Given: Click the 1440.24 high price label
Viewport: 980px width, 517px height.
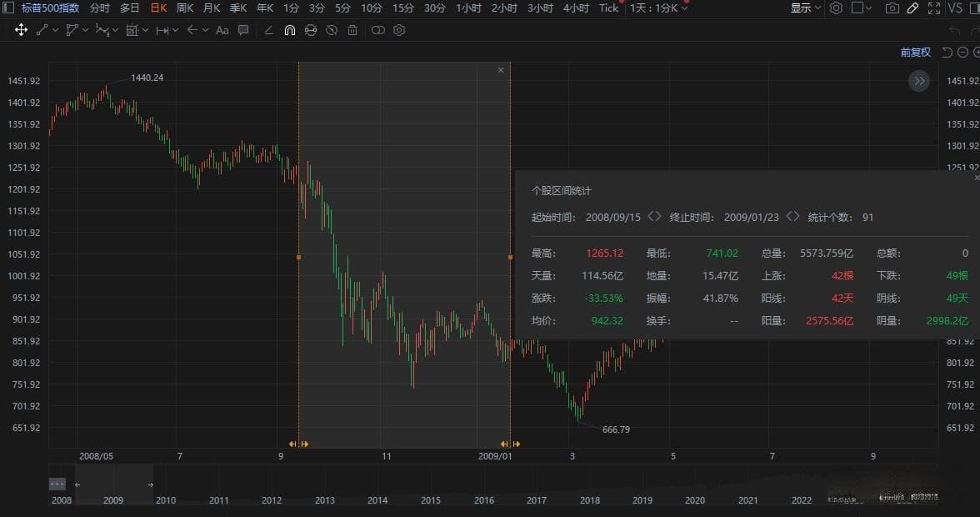Looking at the screenshot, I should [x=147, y=78].
